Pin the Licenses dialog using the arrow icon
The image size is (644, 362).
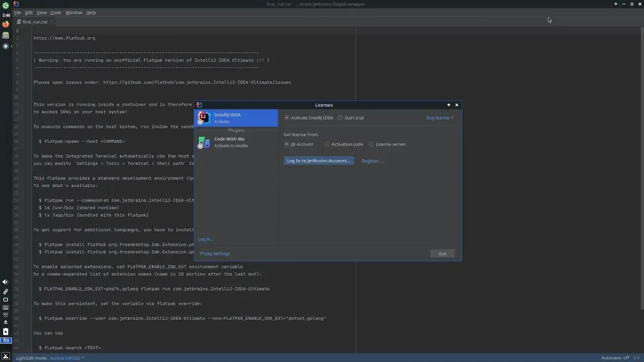pos(448,105)
